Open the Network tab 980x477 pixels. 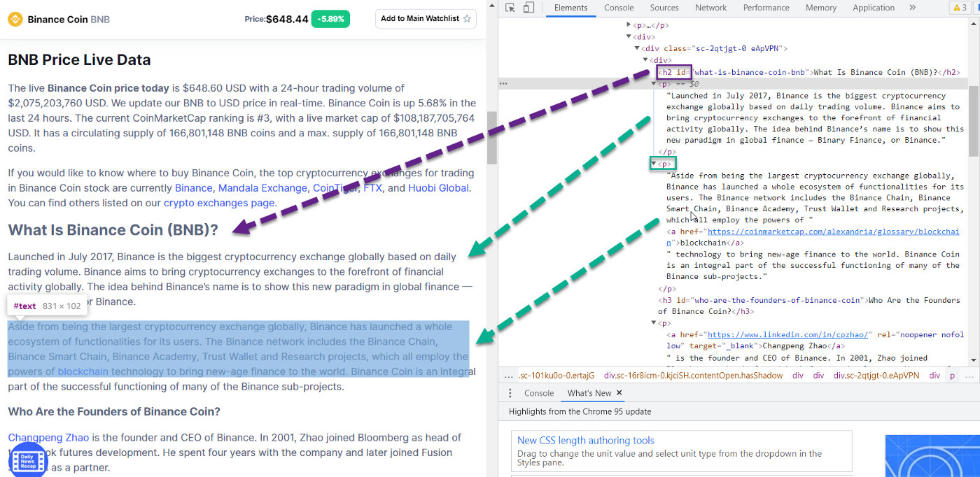[x=710, y=8]
